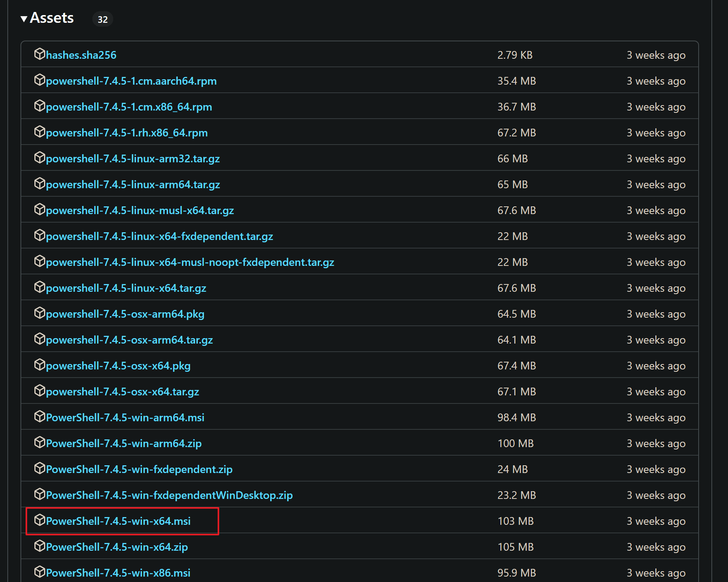This screenshot has height=582, width=728.
Task: Click package icon beside powershell-7.4.5-linux-x64.tar.gz
Action: pyautogui.click(x=39, y=287)
